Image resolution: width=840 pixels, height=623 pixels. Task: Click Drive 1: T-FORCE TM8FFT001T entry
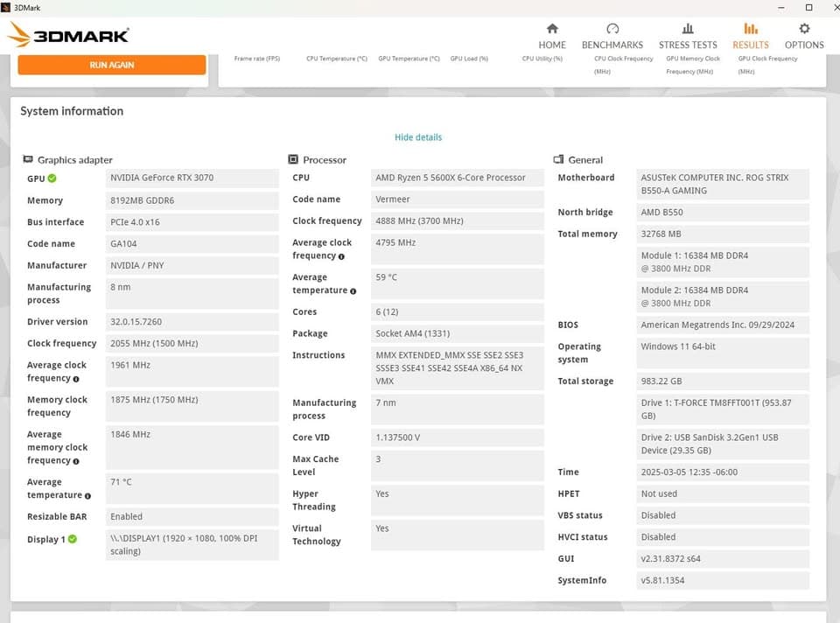coord(723,409)
